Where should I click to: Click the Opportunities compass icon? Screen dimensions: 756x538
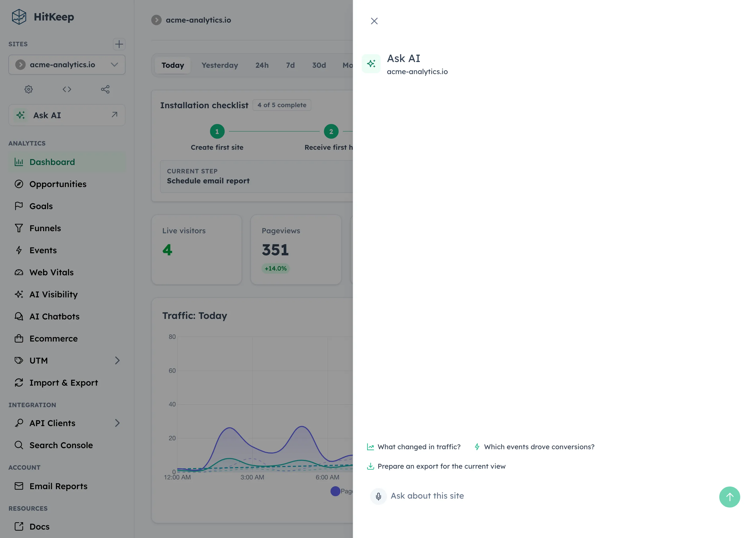pos(19,184)
